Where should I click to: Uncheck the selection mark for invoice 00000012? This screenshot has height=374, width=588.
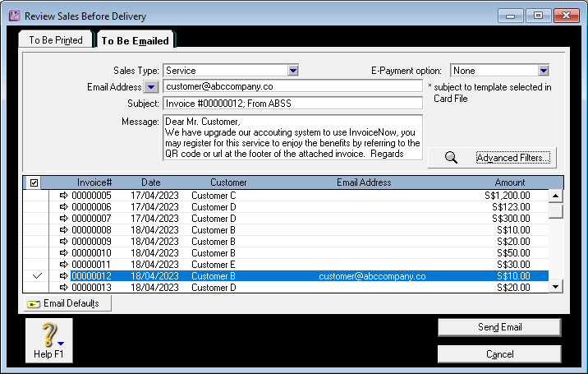(x=36, y=276)
